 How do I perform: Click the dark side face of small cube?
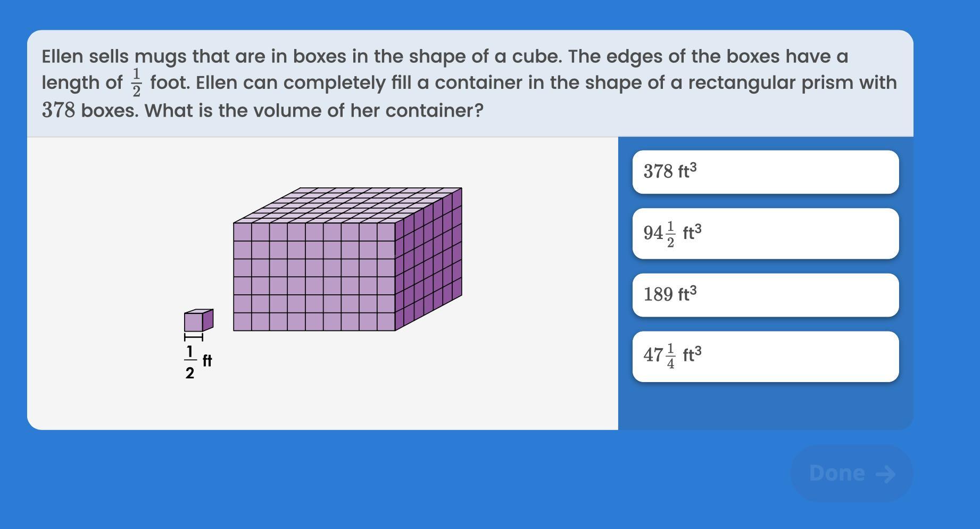point(208,320)
